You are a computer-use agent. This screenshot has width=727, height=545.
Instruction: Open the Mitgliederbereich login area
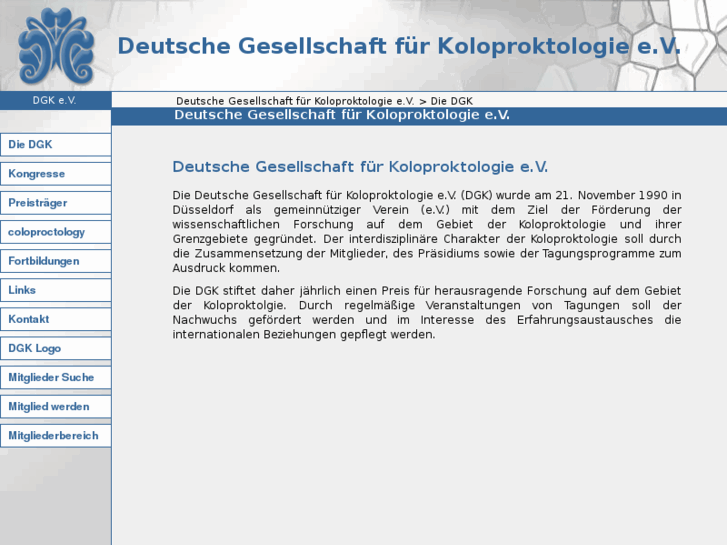[x=56, y=436]
